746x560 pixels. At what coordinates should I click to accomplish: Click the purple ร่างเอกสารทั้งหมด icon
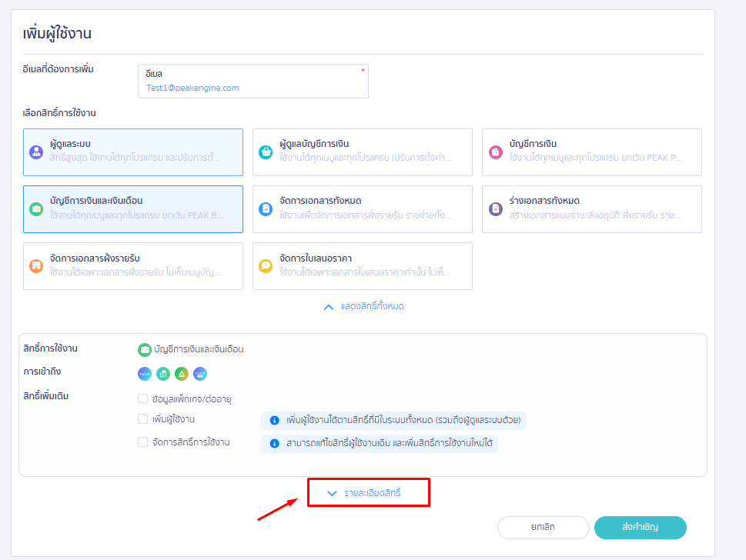pyautogui.click(x=495, y=208)
